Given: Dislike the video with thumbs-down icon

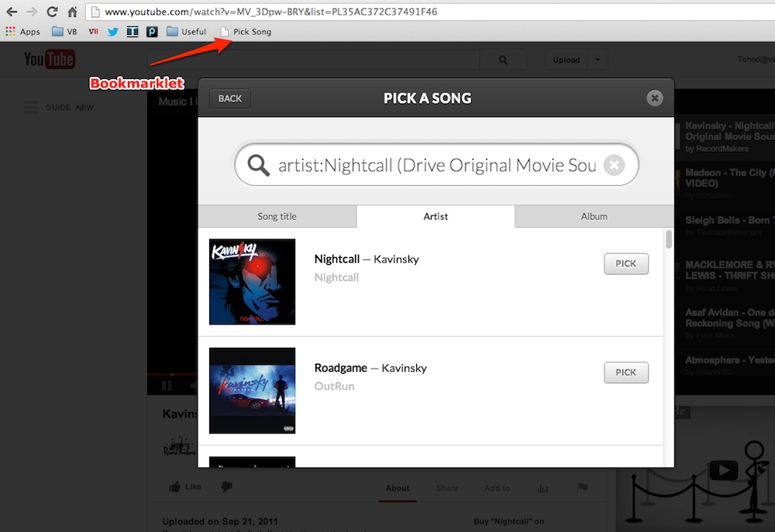Looking at the screenshot, I should 227,487.
